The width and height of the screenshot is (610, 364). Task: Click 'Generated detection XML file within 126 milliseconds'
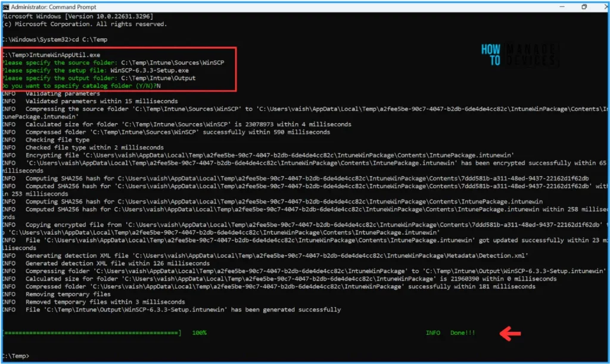coord(106,263)
